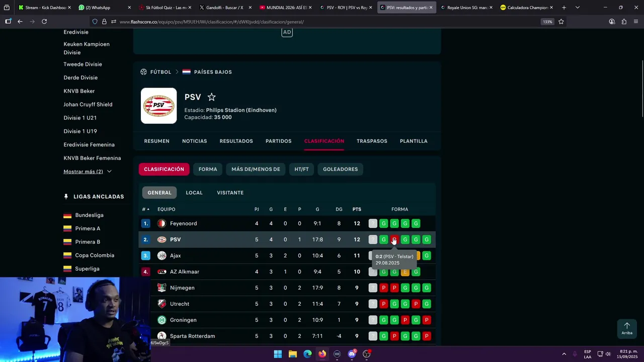
Task: Reload the page with the browser refresh button
Action: [44, 22]
